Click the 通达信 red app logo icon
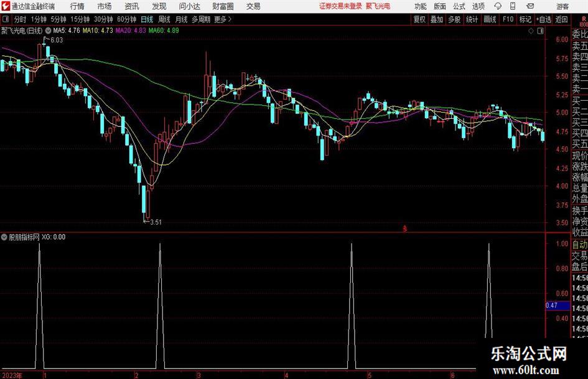 (x=6, y=6)
